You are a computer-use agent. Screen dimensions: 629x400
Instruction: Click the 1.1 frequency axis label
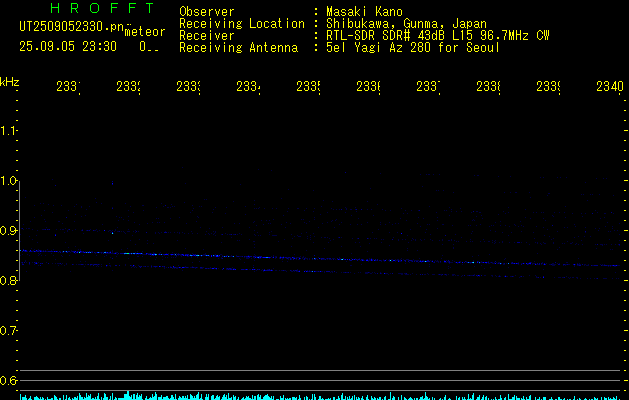(8, 131)
